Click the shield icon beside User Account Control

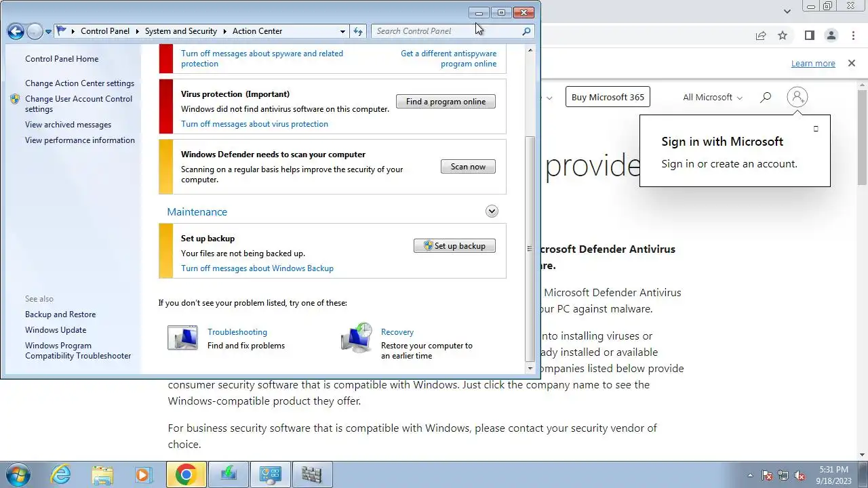15,99
